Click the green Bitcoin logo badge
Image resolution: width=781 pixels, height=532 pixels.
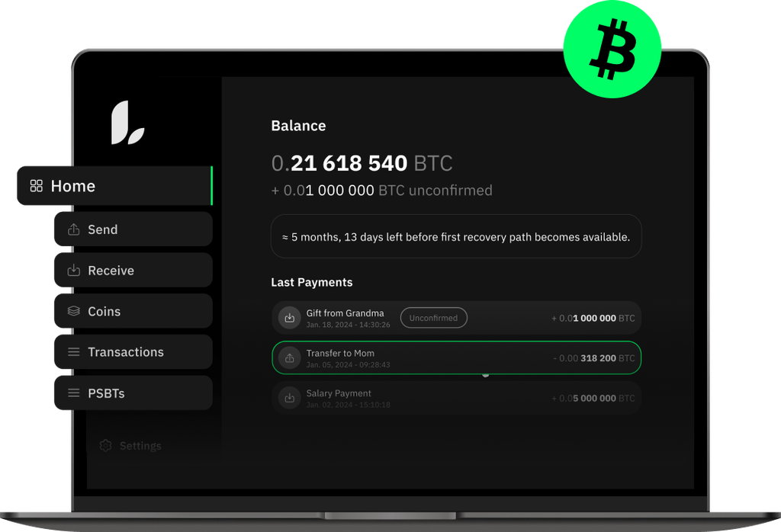point(612,50)
